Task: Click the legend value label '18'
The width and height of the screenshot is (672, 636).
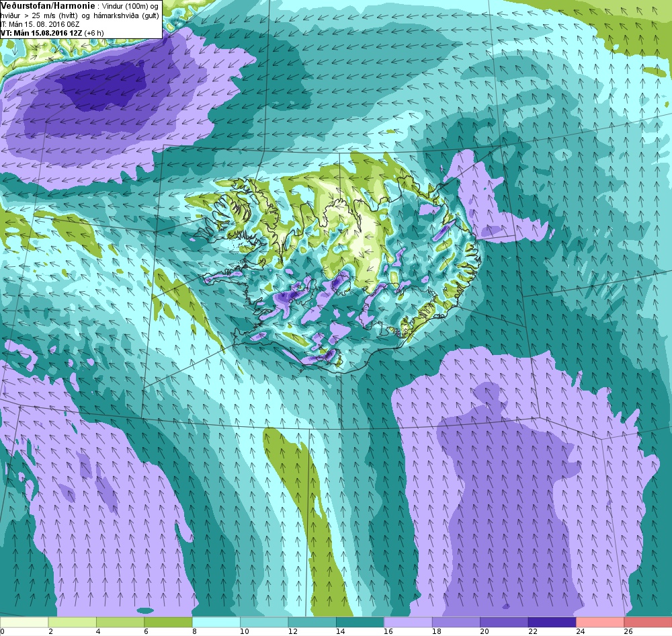Action: [x=436, y=631]
